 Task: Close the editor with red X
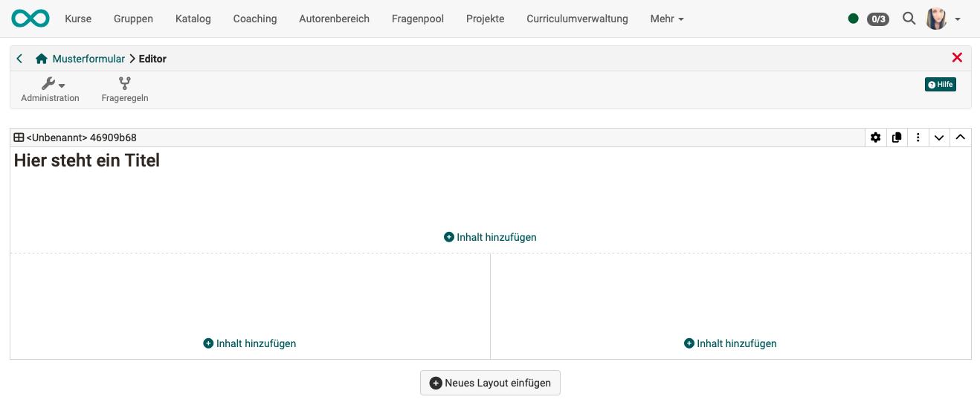click(957, 58)
